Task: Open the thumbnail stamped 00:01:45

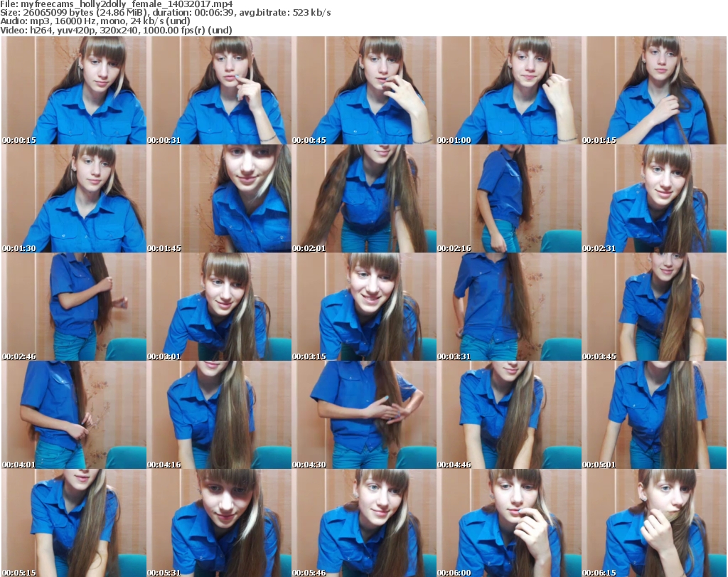Action: point(219,198)
